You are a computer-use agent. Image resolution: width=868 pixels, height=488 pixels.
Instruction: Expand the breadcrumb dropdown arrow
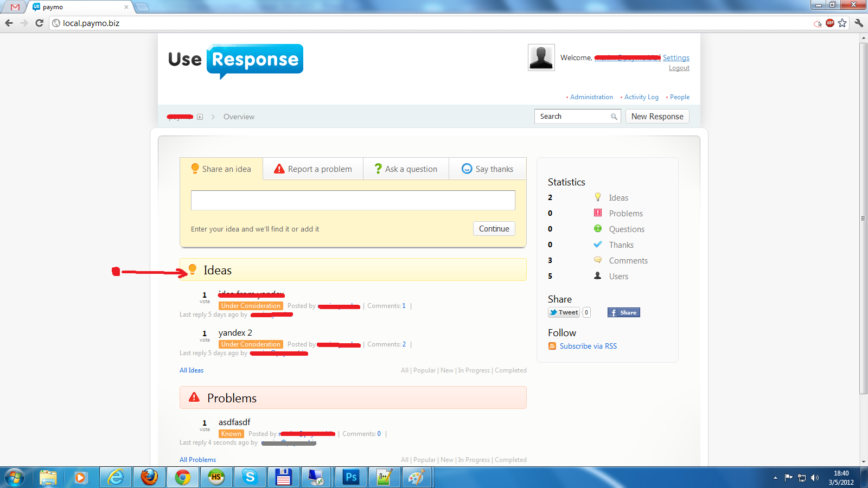pos(200,117)
